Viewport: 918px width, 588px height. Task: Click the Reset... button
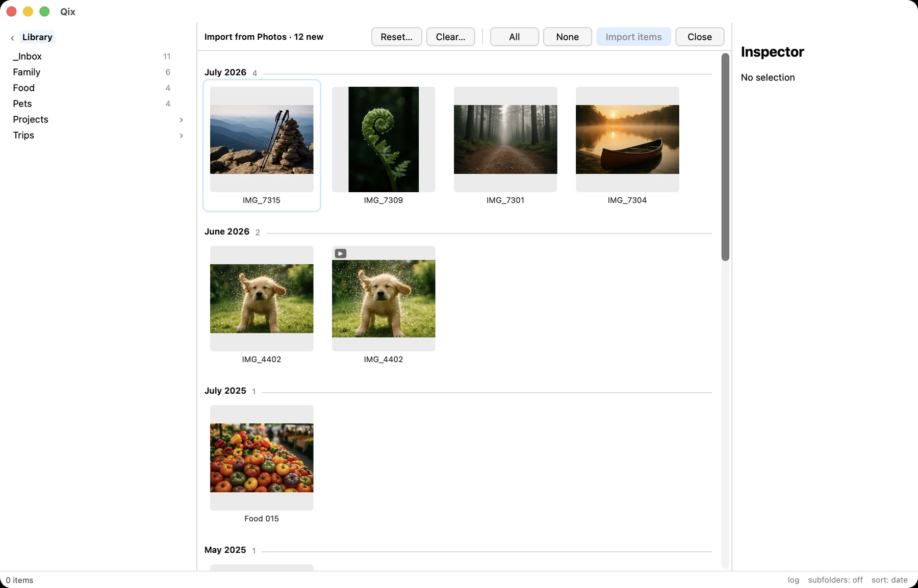[x=396, y=37]
